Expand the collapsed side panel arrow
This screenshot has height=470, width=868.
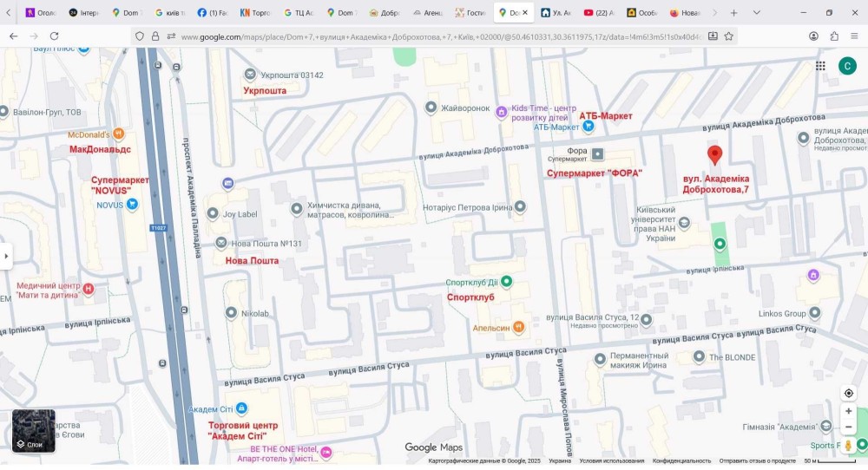pos(6,256)
